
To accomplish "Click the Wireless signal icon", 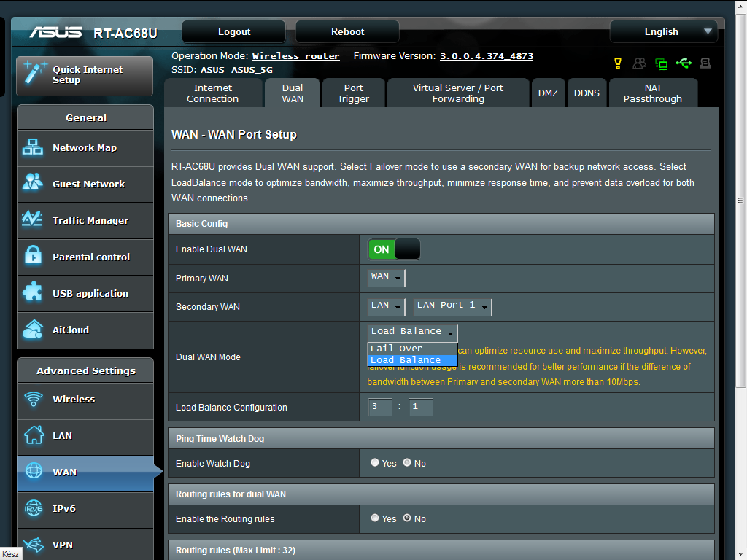I will pos(34,399).
